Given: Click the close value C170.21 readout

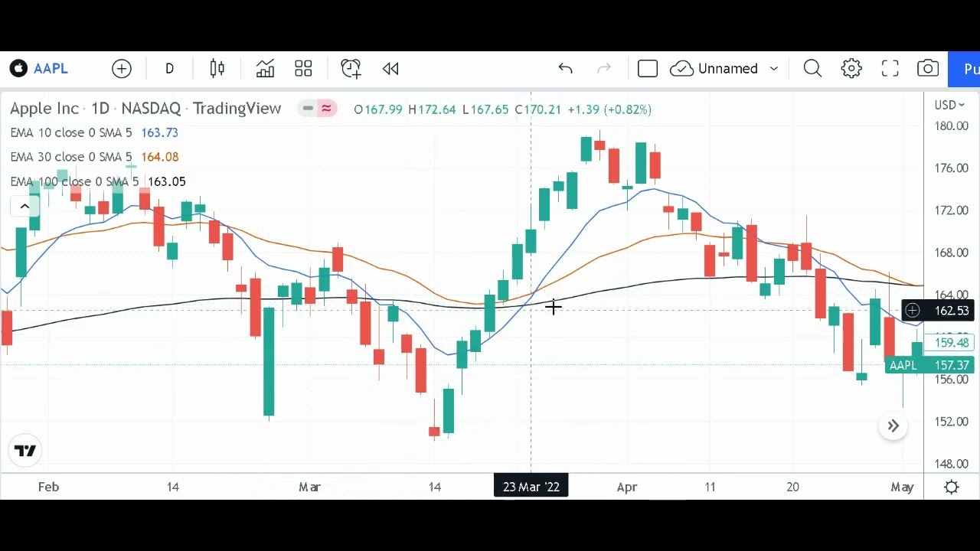Looking at the screenshot, I should click(x=537, y=109).
